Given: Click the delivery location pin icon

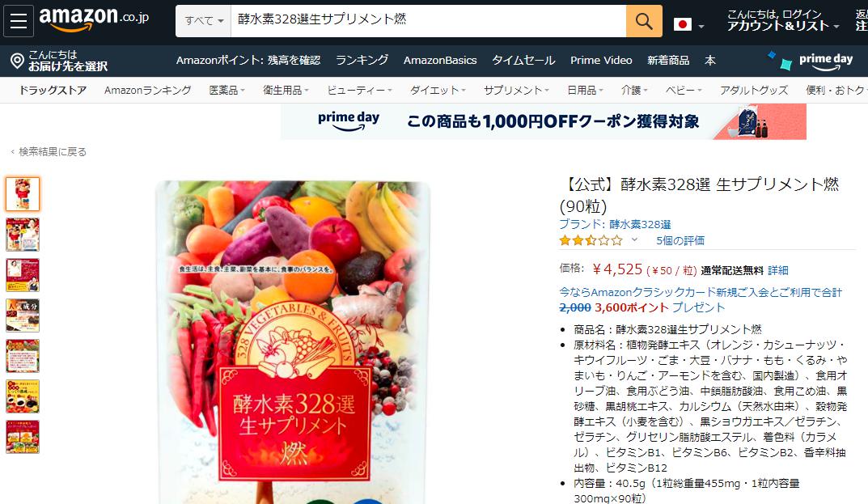Looking at the screenshot, I should [x=17, y=61].
